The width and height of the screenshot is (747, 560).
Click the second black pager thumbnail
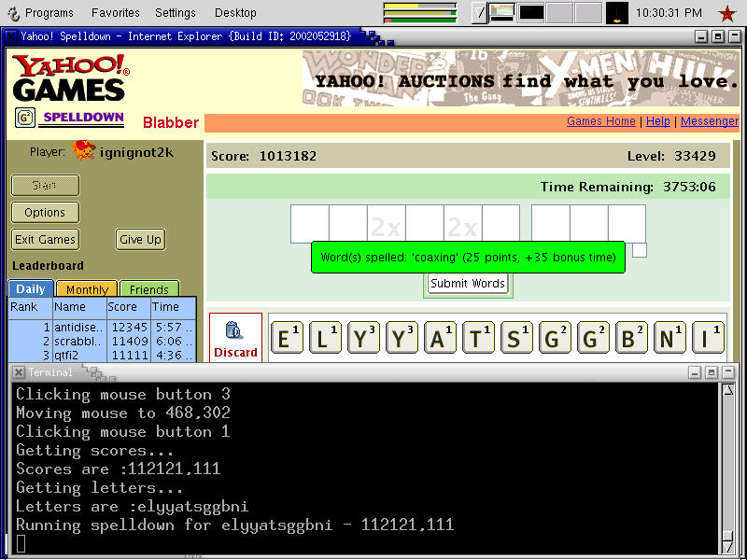tap(531, 13)
